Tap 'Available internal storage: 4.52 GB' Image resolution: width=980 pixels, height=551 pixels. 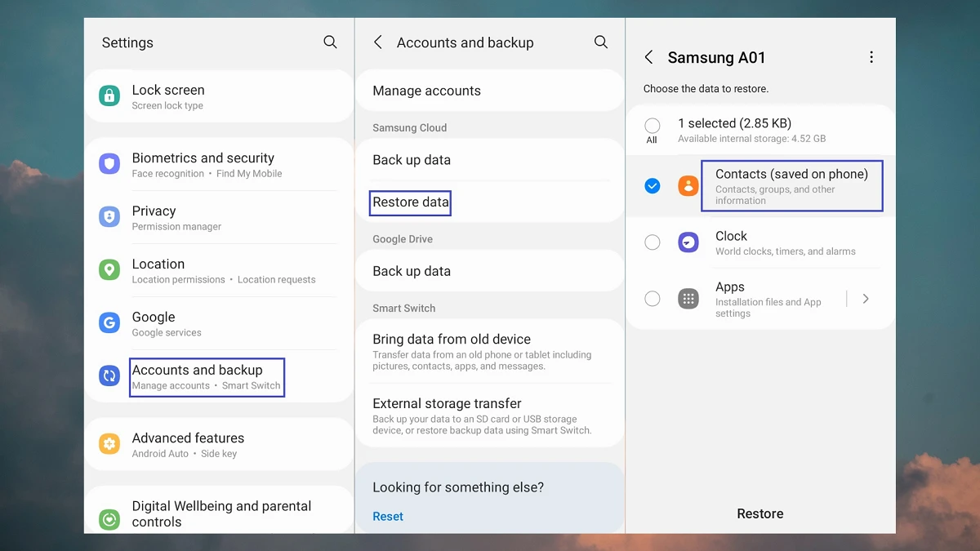tap(751, 139)
